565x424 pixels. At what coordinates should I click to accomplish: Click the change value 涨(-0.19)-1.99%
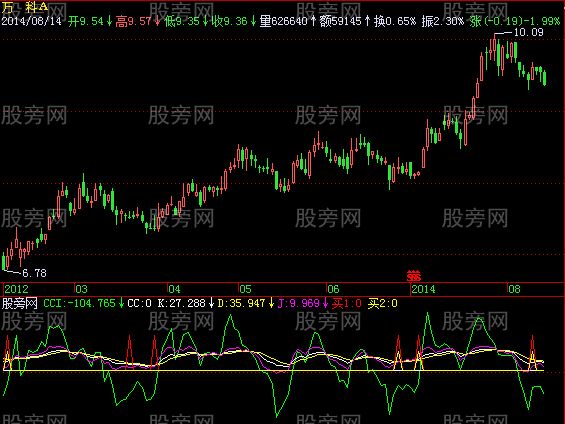point(515,21)
